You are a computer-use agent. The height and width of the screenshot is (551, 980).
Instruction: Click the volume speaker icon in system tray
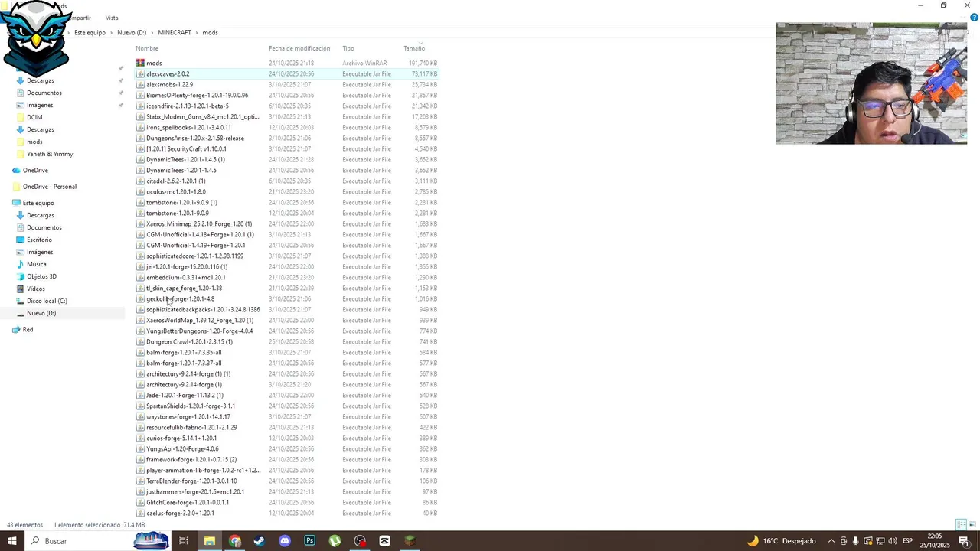[x=892, y=541]
